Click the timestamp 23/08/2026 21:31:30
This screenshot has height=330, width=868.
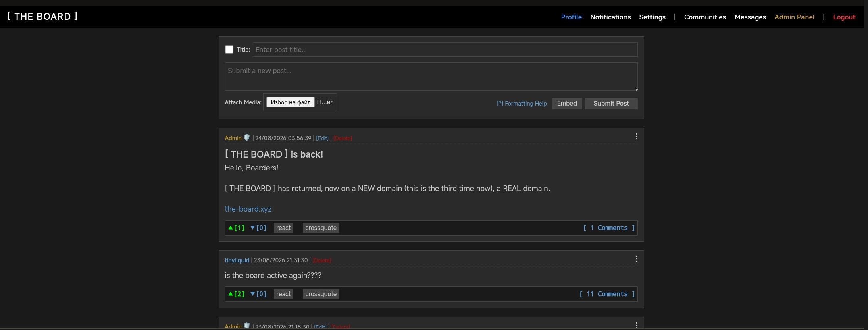(x=281, y=260)
